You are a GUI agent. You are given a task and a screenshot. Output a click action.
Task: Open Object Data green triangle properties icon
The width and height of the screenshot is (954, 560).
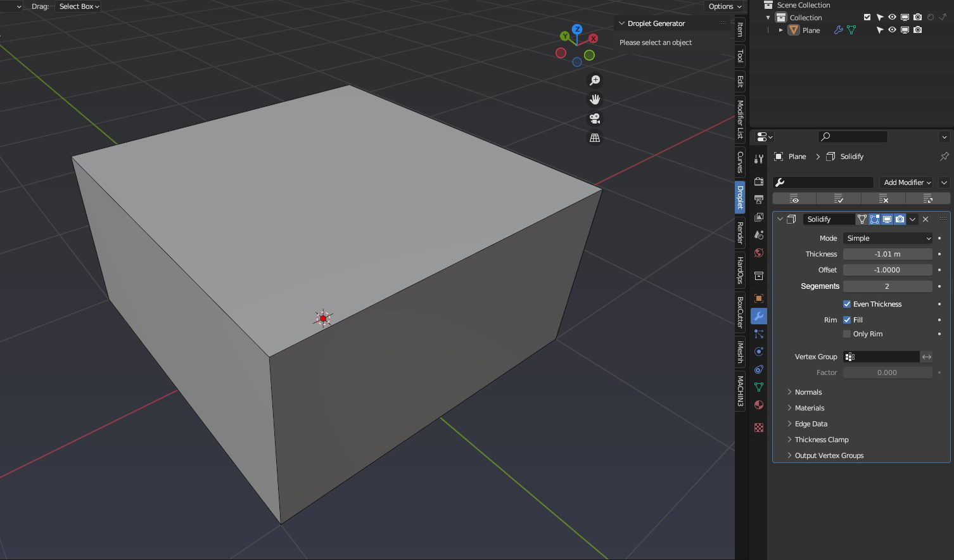[759, 387]
